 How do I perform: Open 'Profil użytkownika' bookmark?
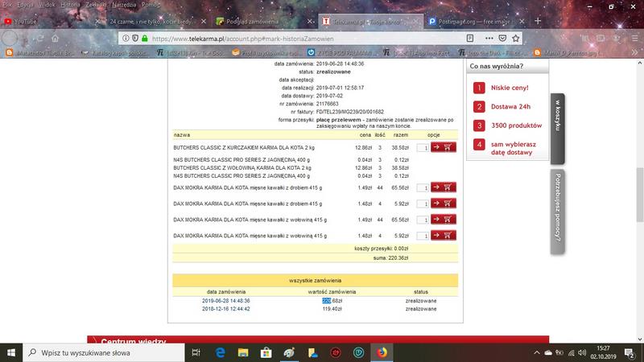click(x=266, y=52)
